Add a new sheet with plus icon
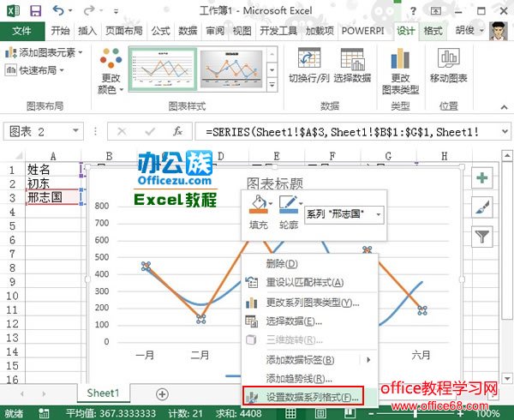This screenshot has width=514, height=420. pyautogui.click(x=162, y=394)
